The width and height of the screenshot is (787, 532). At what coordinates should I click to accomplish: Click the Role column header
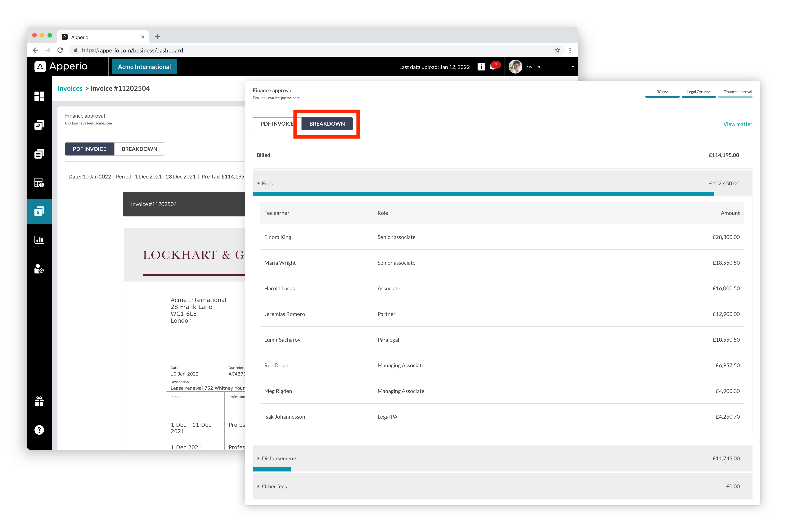383,213
